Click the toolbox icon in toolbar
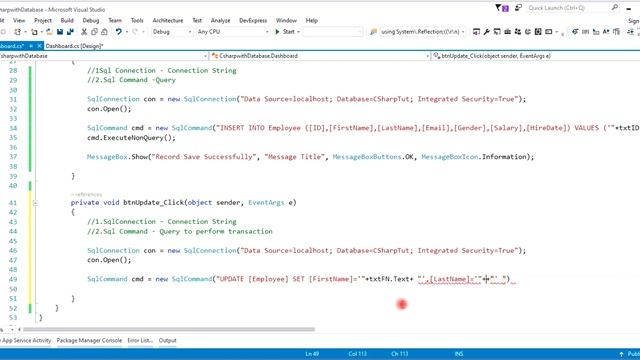 (507, 31)
